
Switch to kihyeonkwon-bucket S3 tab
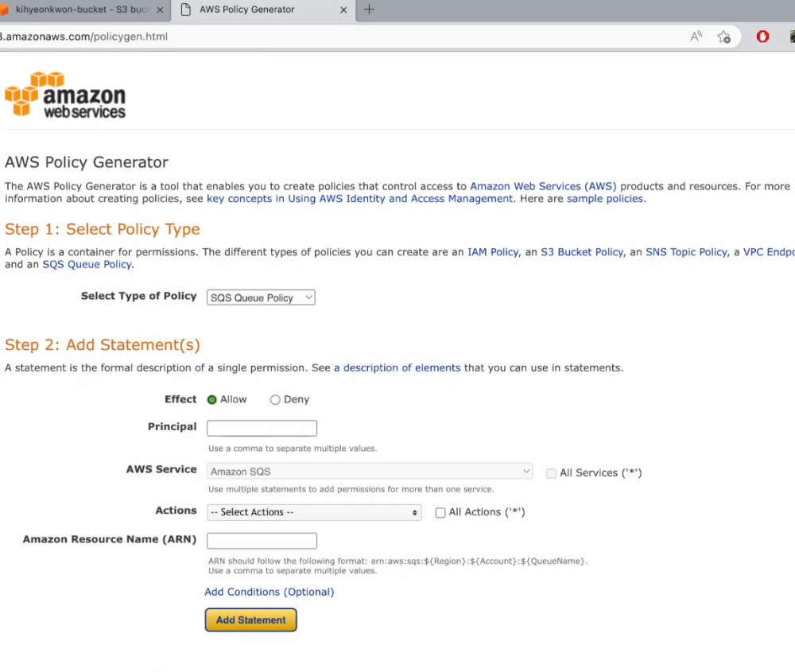pos(82,10)
